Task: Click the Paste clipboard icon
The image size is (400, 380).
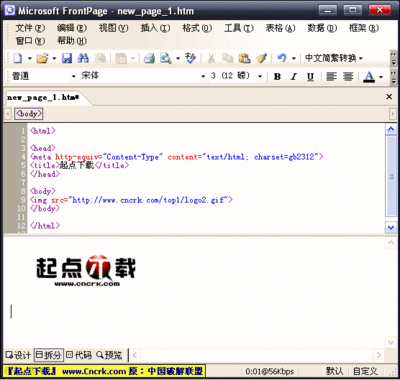Action: [244, 58]
